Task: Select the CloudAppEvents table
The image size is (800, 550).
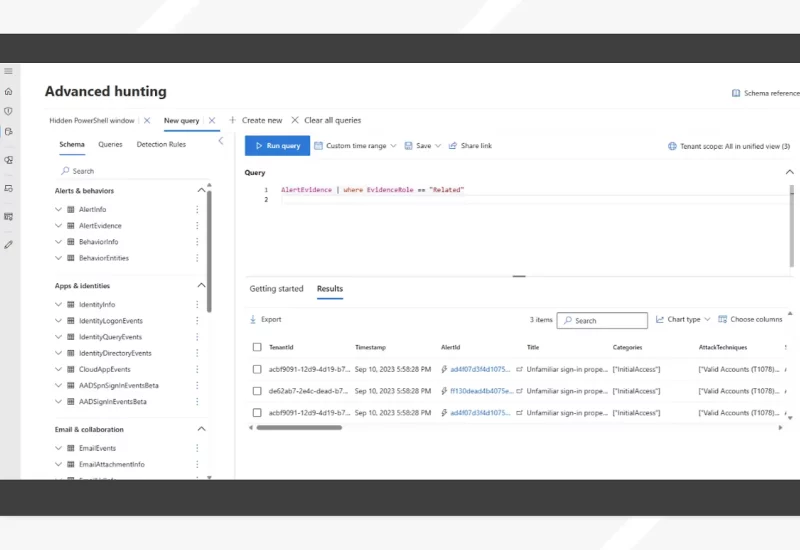Action: [x=105, y=369]
